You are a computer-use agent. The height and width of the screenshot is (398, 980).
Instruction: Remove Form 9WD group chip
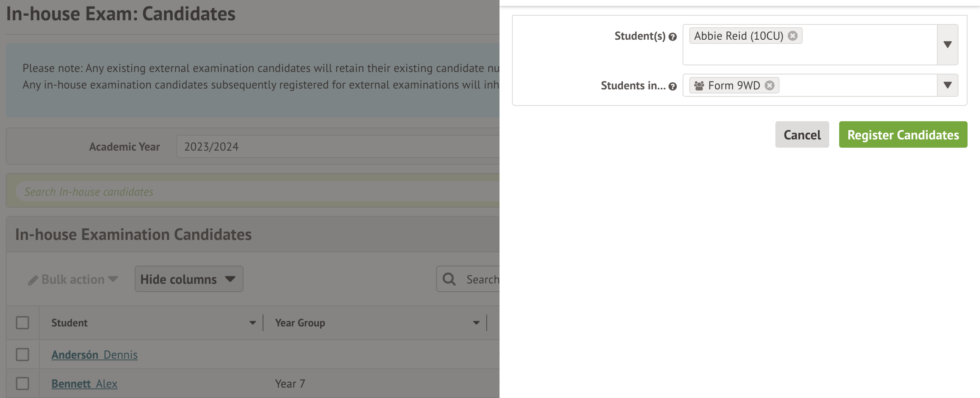tap(769, 86)
